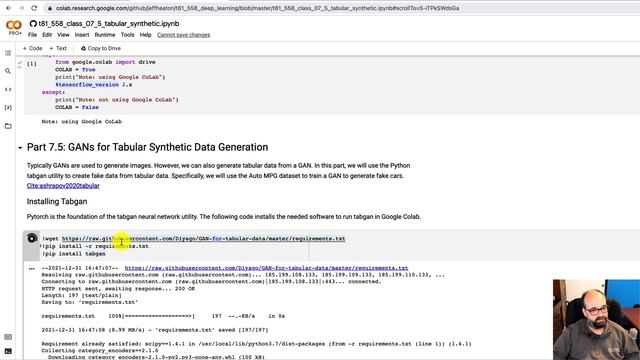Add a new Text cell

pyautogui.click(x=58, y=48)
